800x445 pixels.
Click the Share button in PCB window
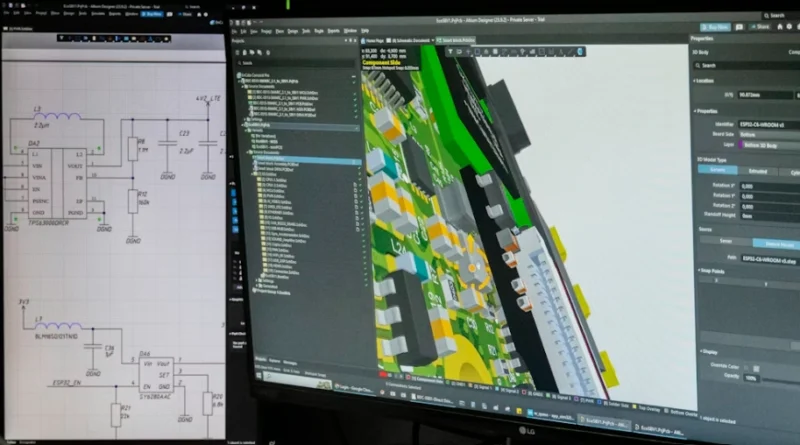click(x=761, y=27)
